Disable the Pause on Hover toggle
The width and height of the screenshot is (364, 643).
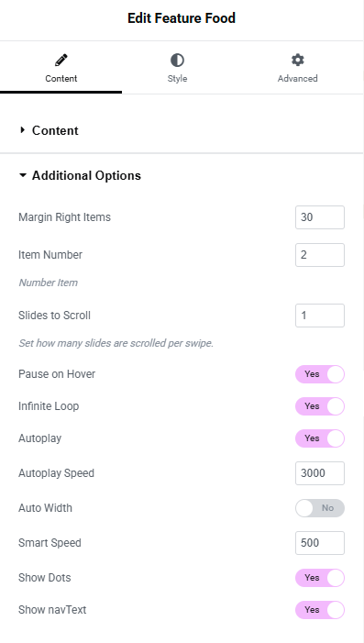320,374
